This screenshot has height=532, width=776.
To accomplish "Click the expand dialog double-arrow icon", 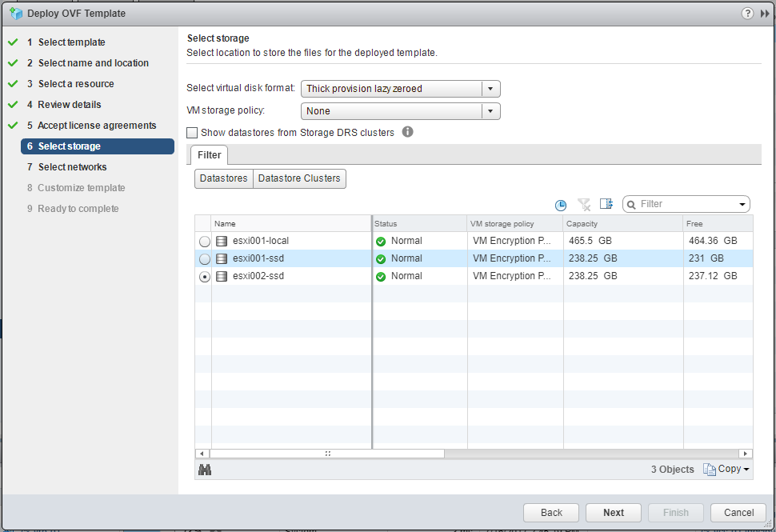I will pos(765,14).
